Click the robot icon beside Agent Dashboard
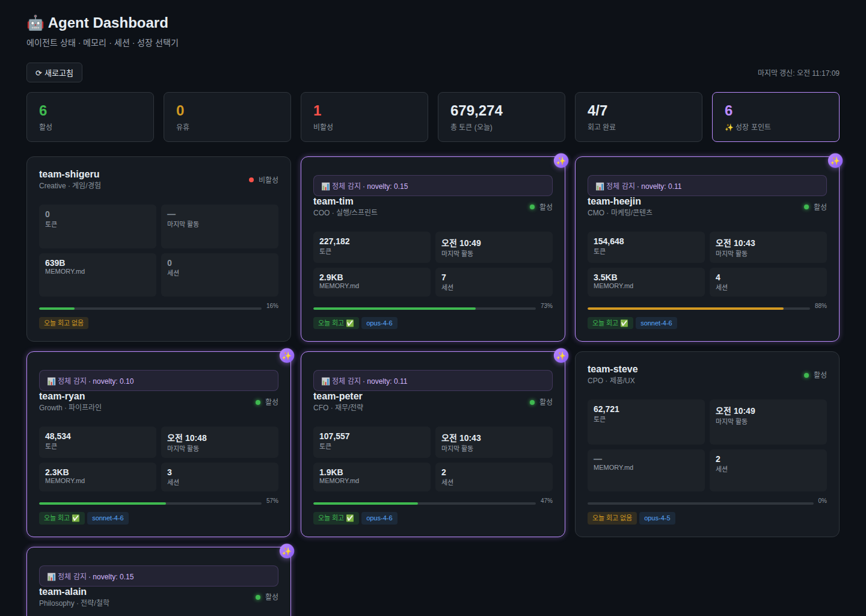Viewport: 866px width, 616px height. click(x=35, y=23)
